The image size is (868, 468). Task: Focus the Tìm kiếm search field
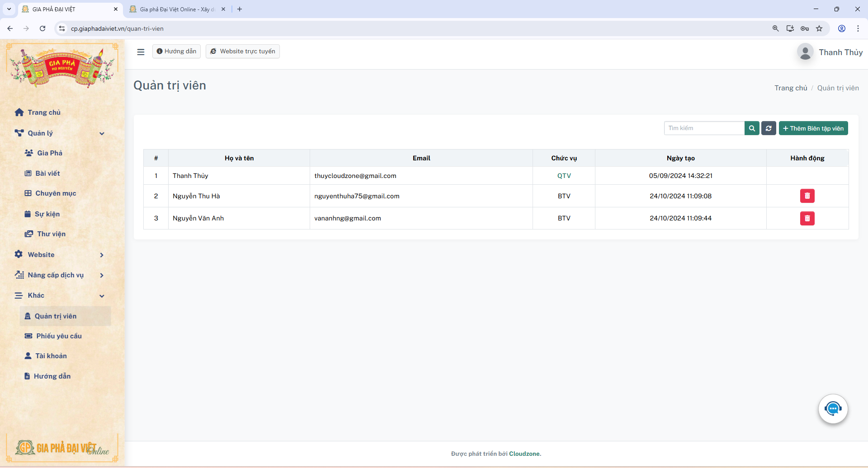pyautogui.click(x=704, y=128)
